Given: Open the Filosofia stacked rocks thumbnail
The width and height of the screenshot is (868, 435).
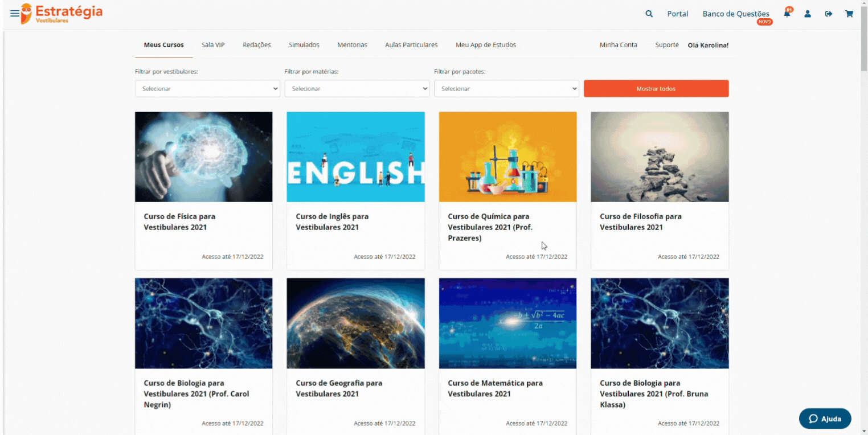Looking at the screenshot, I should pyautogui.click(x=660, y=157).
